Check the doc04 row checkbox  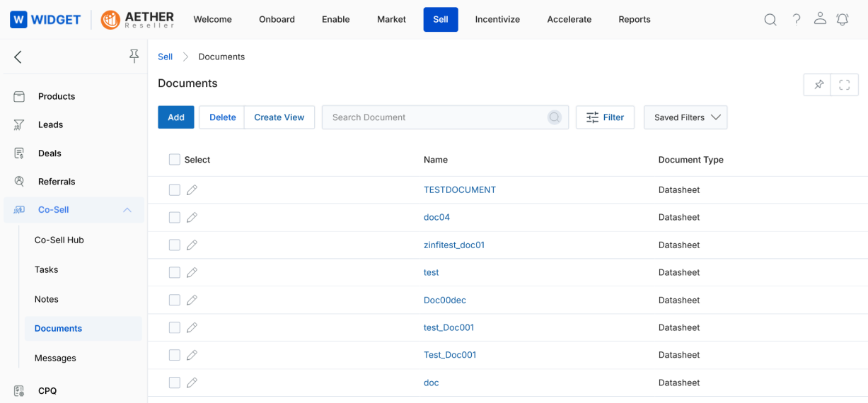pos(175,217)
